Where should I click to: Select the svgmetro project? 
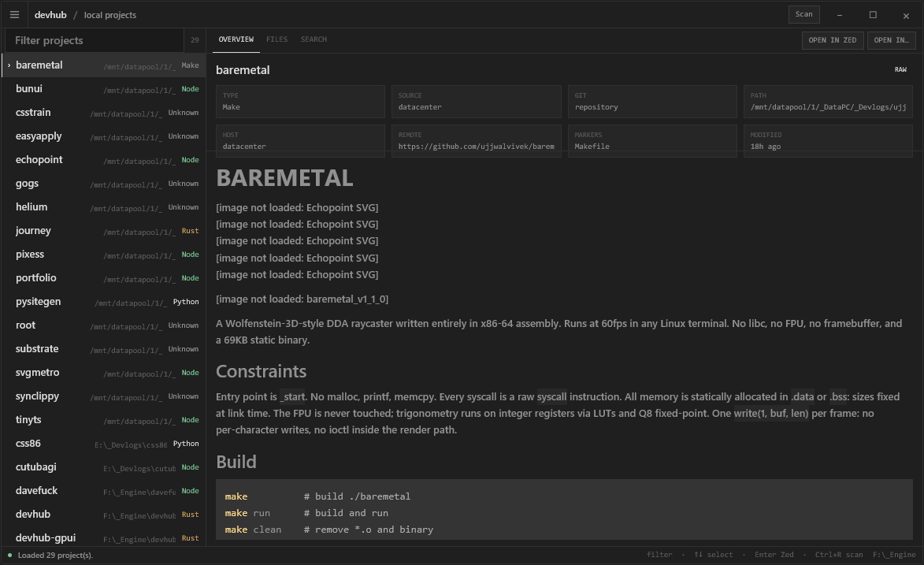[x=104, y=372]
